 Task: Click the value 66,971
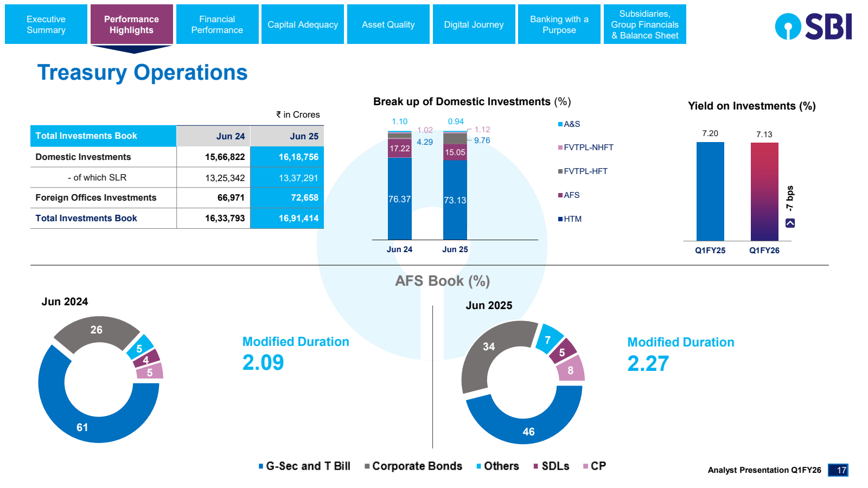231,198
